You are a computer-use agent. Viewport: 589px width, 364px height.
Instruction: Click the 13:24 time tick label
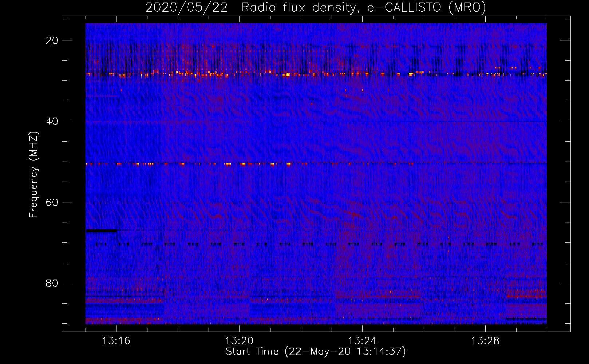pos(362,341)
